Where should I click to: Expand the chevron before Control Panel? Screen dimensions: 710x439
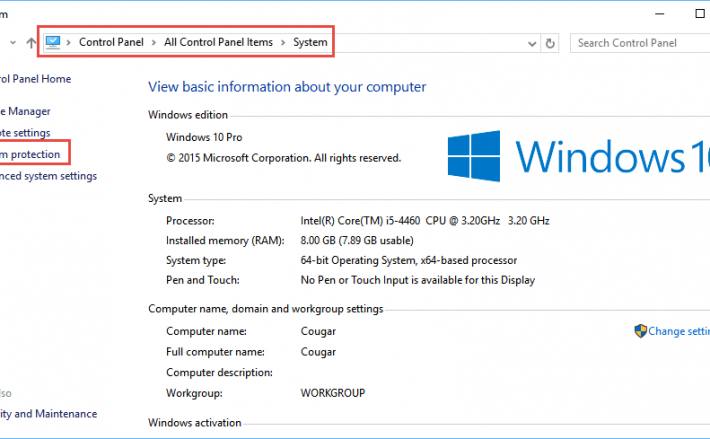pos(69,43)
